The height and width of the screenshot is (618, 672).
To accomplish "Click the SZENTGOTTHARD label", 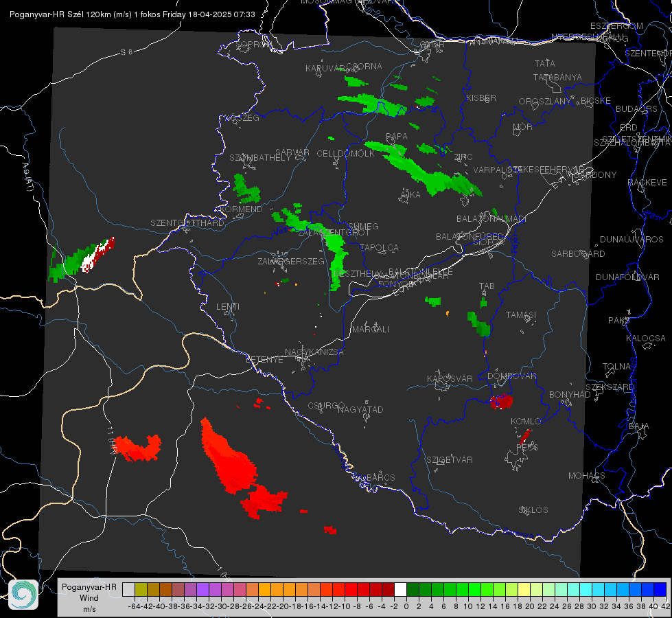I will 187,223.
